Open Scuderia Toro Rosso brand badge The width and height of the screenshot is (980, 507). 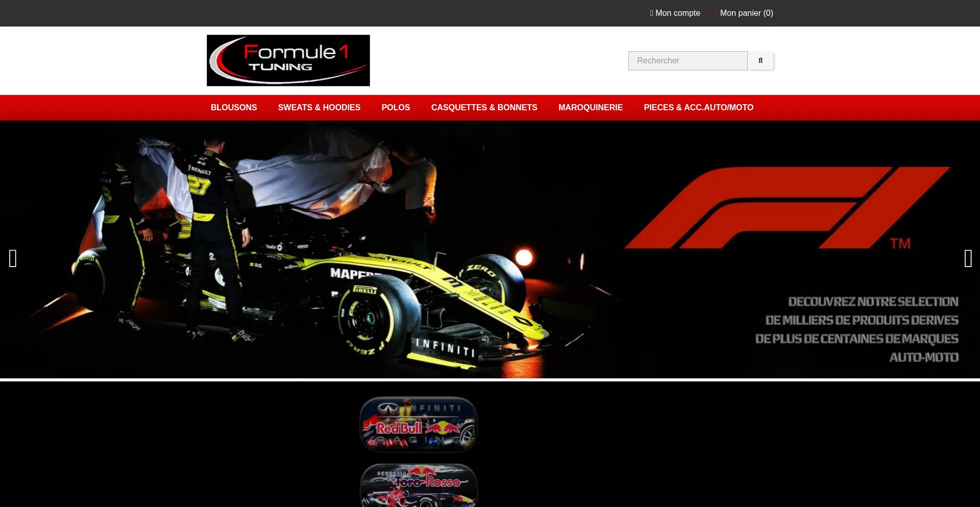[419, 485]
